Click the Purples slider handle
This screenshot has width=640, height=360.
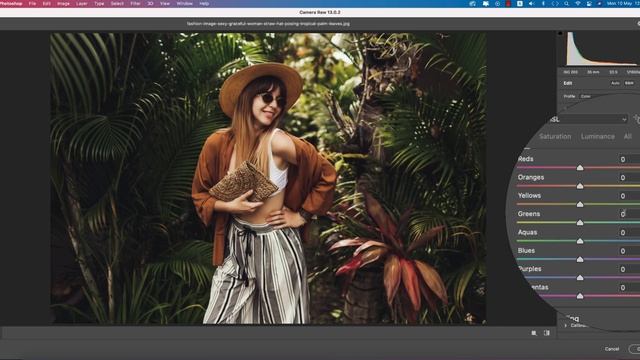(580, 278)
